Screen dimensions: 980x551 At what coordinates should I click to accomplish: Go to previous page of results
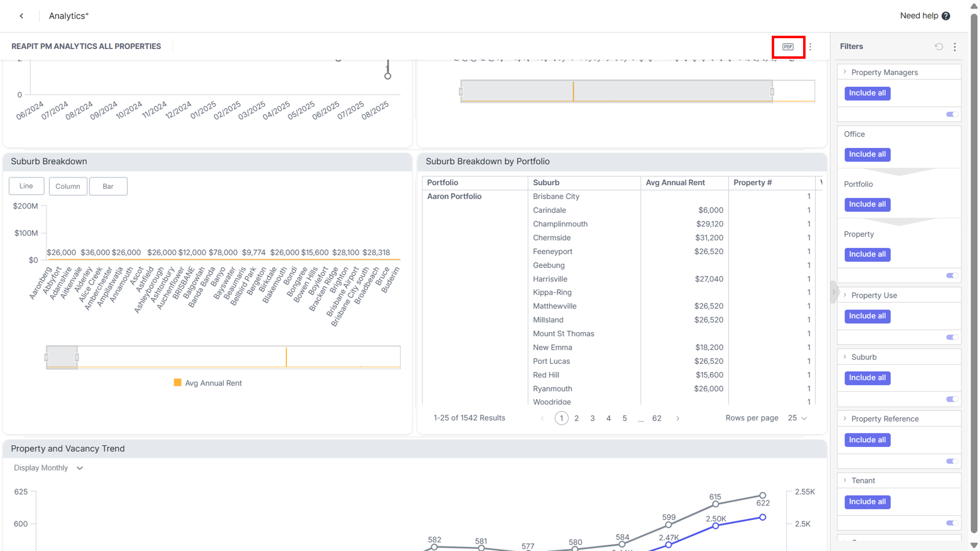pyautogui.click(x=542, y=418)
